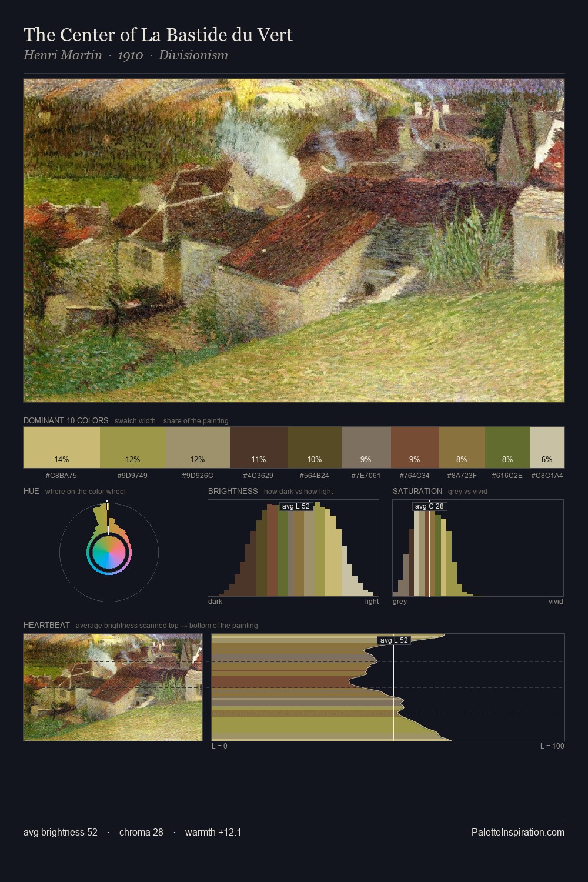Click the hex code '#C8C1A4'

(547, 476)
